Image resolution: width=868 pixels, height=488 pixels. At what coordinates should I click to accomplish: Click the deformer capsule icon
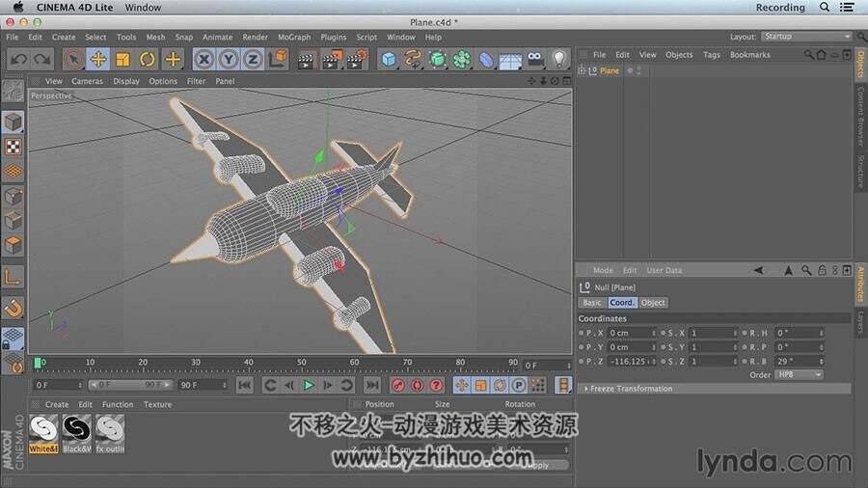click(x=486, y=59)
